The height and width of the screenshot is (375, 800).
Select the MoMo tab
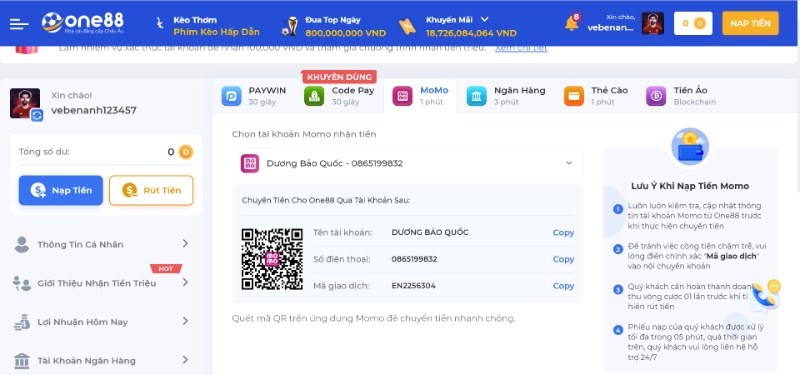[x=420, y=95]
